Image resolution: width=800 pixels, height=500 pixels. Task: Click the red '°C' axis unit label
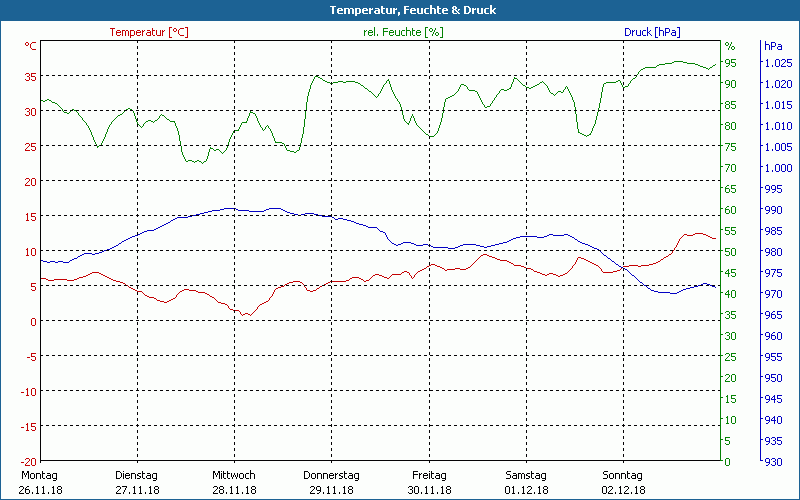(31, 46)
